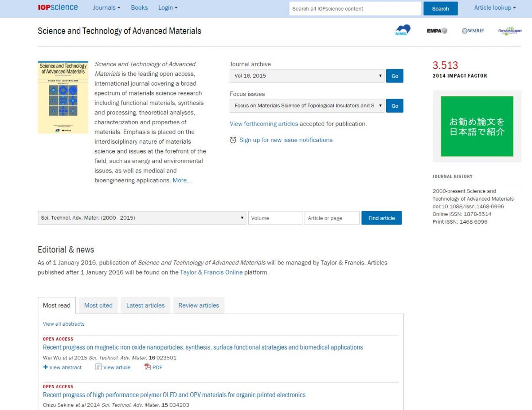The width and height of the screenshot is (532, 410).
Task: Click the Print ISSN: 1468-6996 text
Action: (x=460, y=221)
